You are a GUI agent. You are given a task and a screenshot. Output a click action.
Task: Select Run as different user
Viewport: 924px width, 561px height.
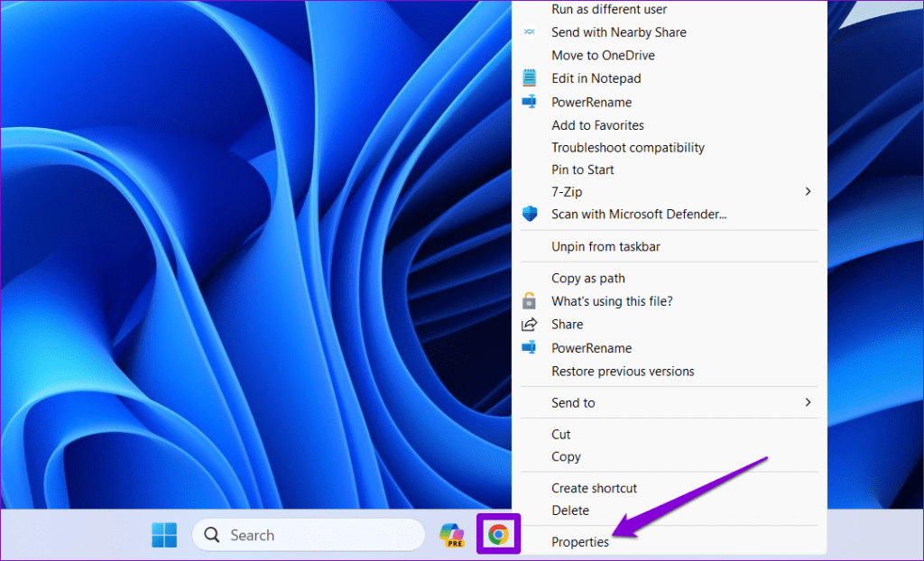pyautogui.click(x=609, y=9)
